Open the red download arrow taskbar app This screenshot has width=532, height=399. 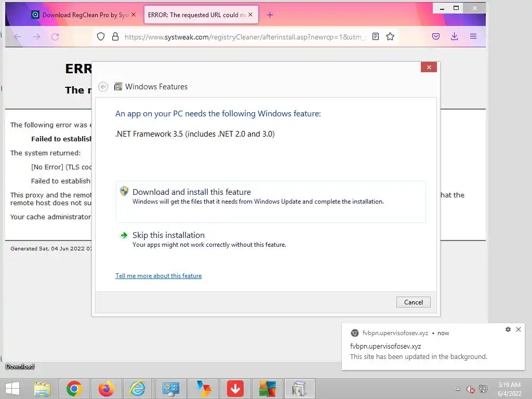pos(235,389)
